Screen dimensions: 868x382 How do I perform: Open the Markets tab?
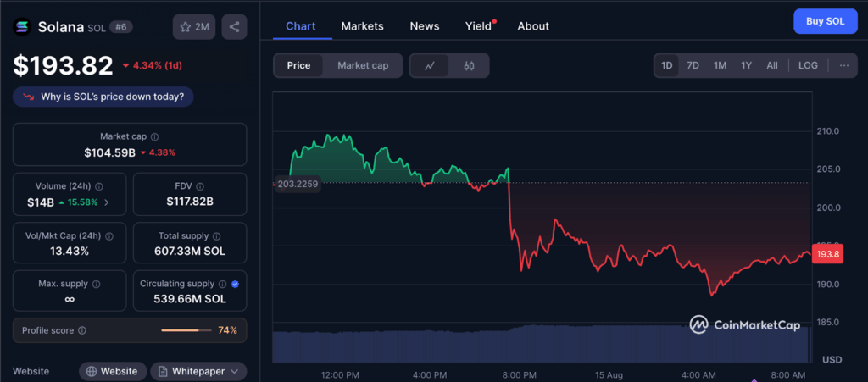click(x=362, y=26)
